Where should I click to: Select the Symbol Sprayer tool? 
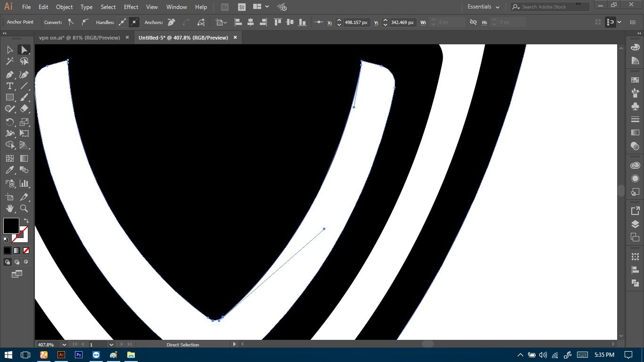[x=9, y=183]
